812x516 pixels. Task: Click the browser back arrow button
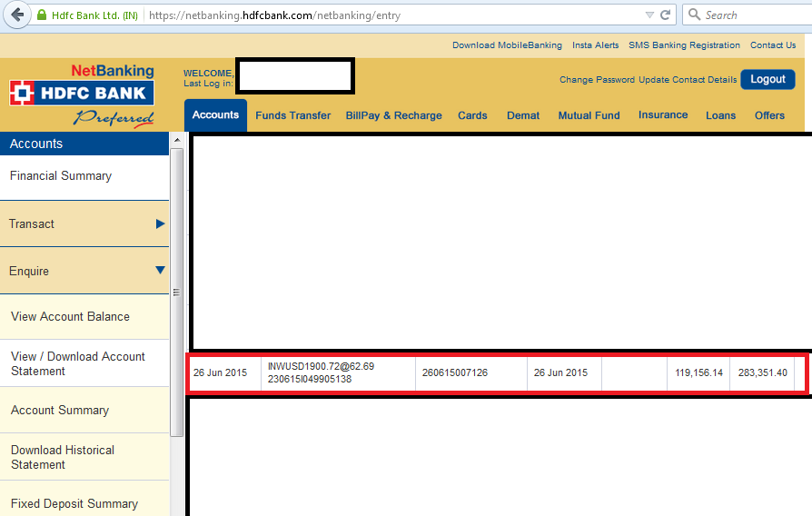coord(17,15)
